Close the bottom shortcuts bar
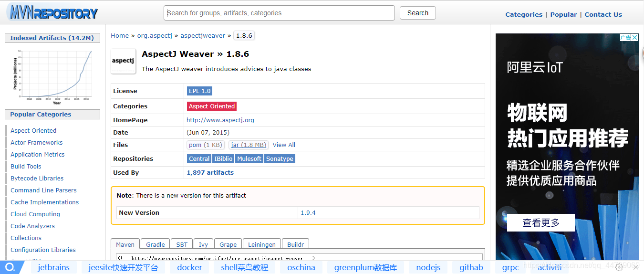The image size is (644, 274). (x=635, y=267)
